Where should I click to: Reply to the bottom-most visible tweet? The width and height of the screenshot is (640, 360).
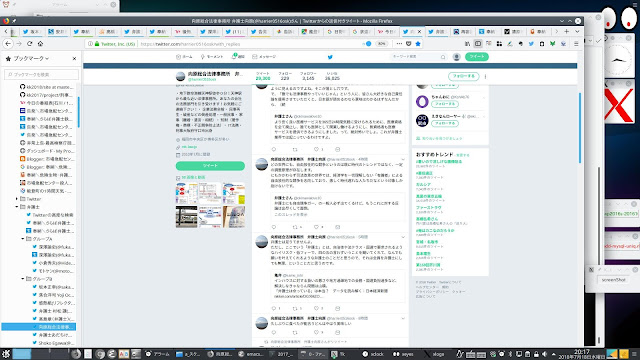273,333
